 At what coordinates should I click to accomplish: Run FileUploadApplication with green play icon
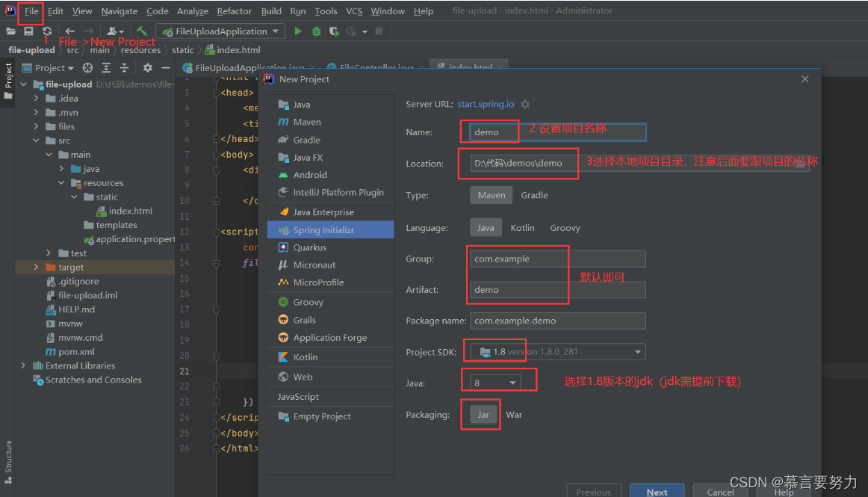[x=298, y=31]
